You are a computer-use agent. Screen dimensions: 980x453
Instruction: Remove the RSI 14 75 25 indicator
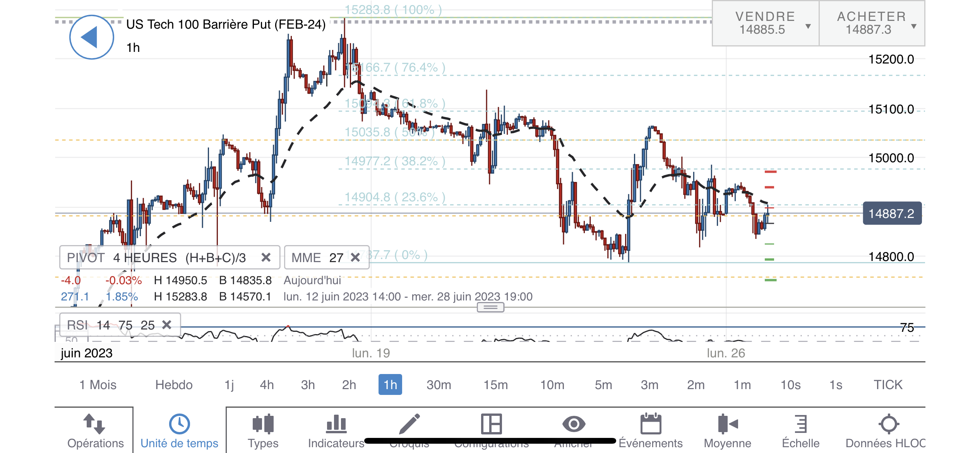click(167, 325)
